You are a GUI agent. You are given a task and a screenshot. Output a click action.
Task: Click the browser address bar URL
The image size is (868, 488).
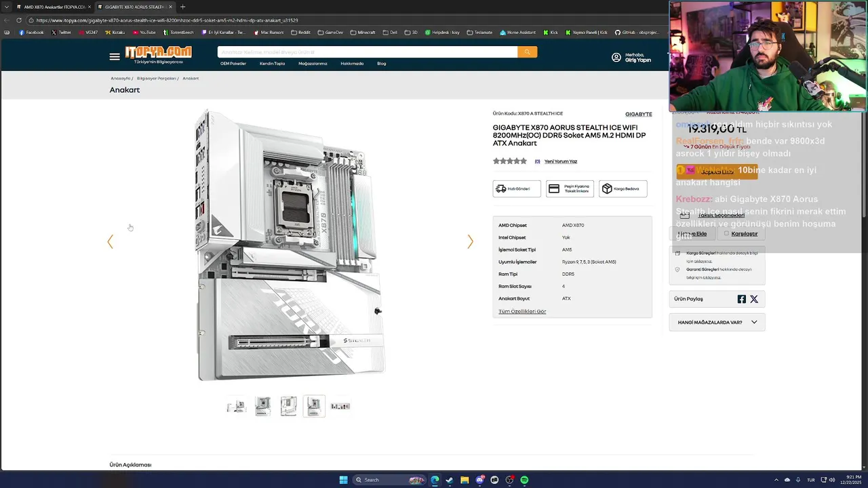coord(167,20)
